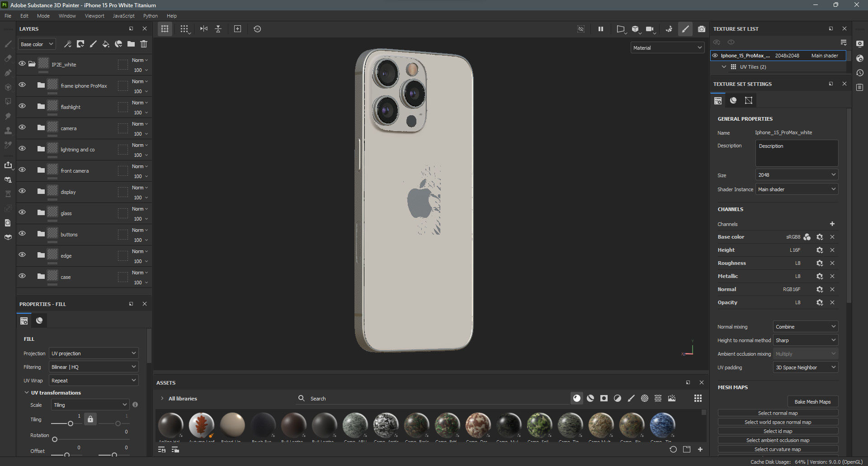Filter assets by smart materials icon

click(x=590, y=398)
